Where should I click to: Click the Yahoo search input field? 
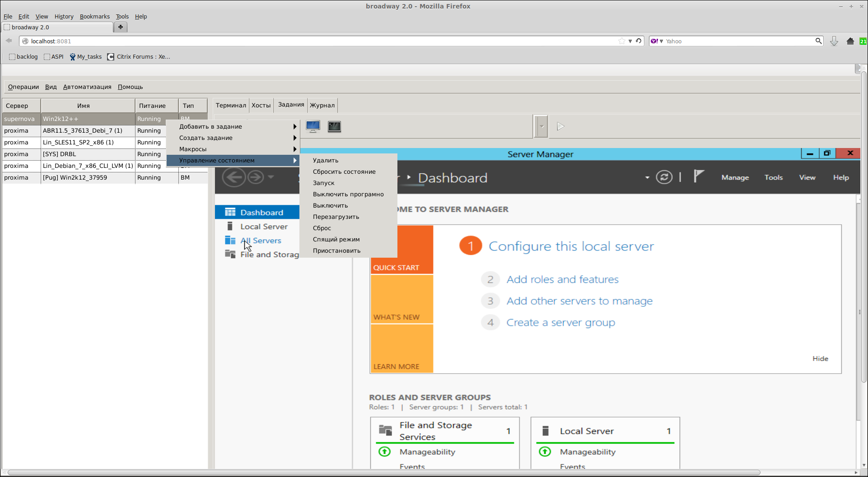739,41
